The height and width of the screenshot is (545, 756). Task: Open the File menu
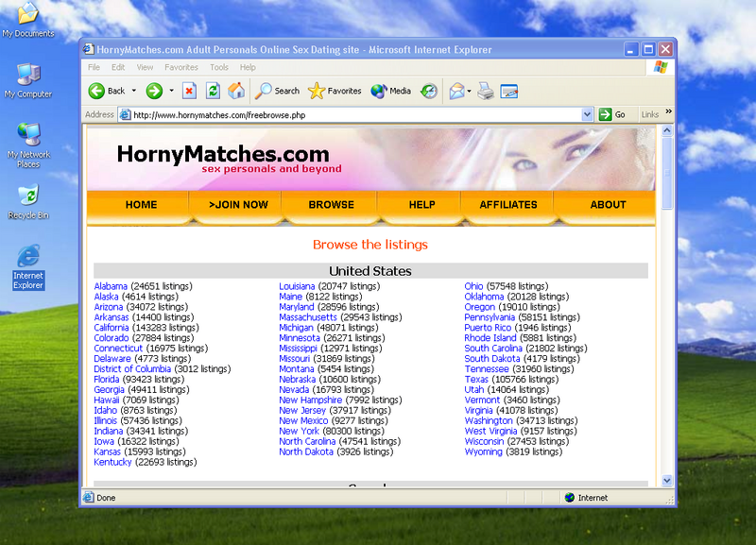94,67
